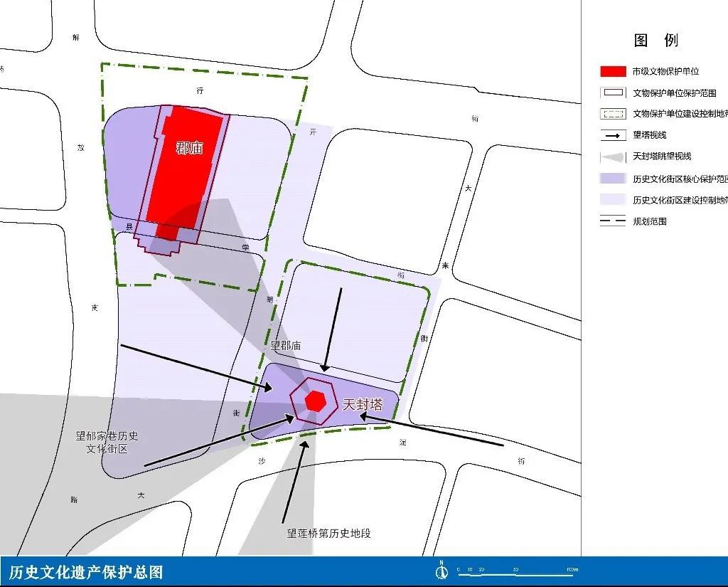The height and width of the screenshot is (587, 728).
Task: Select the red 市级文物保护单位 legend swatch
Action: [613, 72]
